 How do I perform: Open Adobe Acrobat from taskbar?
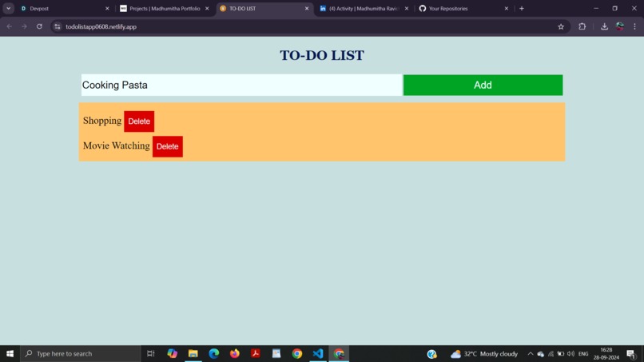[x=256, y=353]
